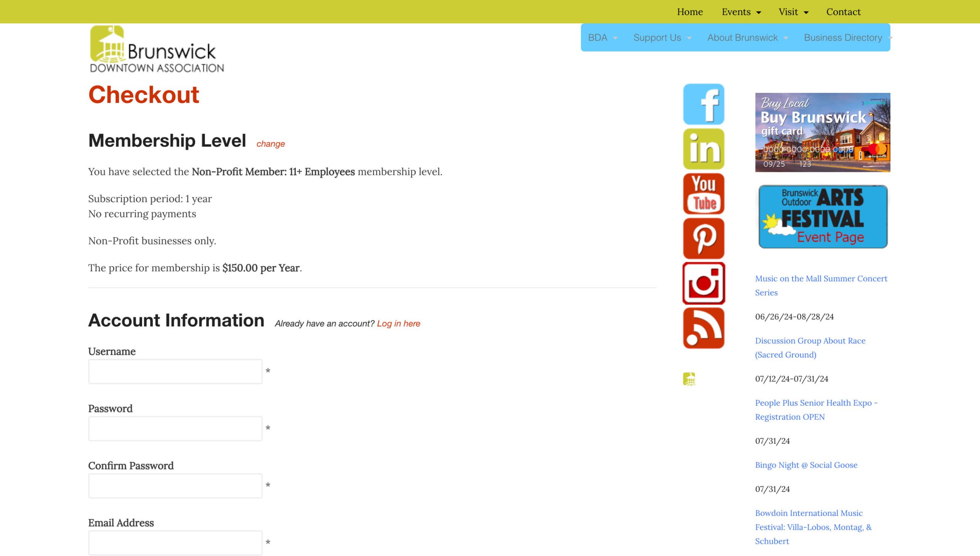This screenshot has height=556, width=980.
Task: Click the Buy Brunswick gift card banner
Action: 823,133
